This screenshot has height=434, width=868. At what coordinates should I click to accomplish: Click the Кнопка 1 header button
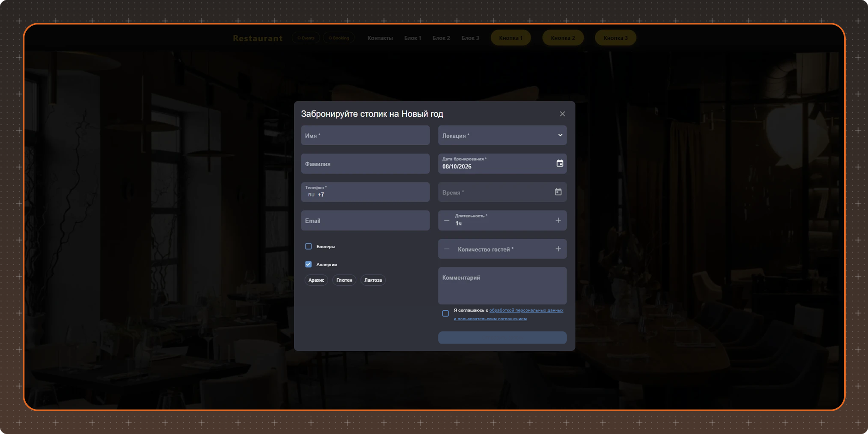coord(510,38)
